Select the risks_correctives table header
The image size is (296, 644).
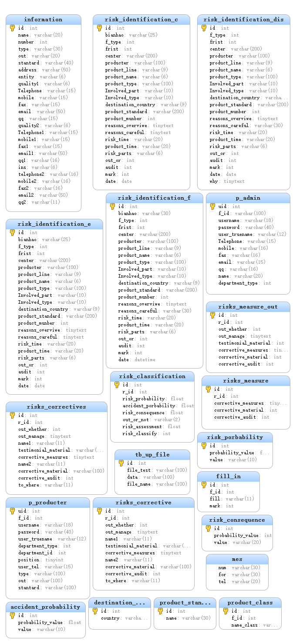click(57, 407)
